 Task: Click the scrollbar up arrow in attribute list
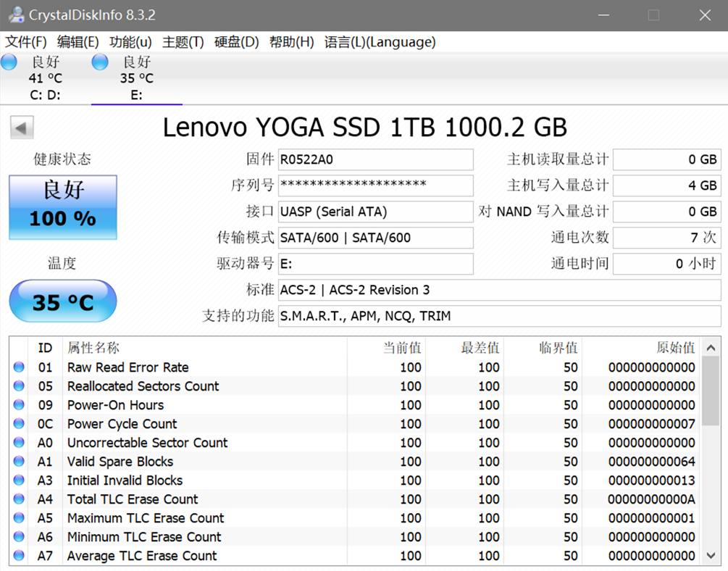711,348
